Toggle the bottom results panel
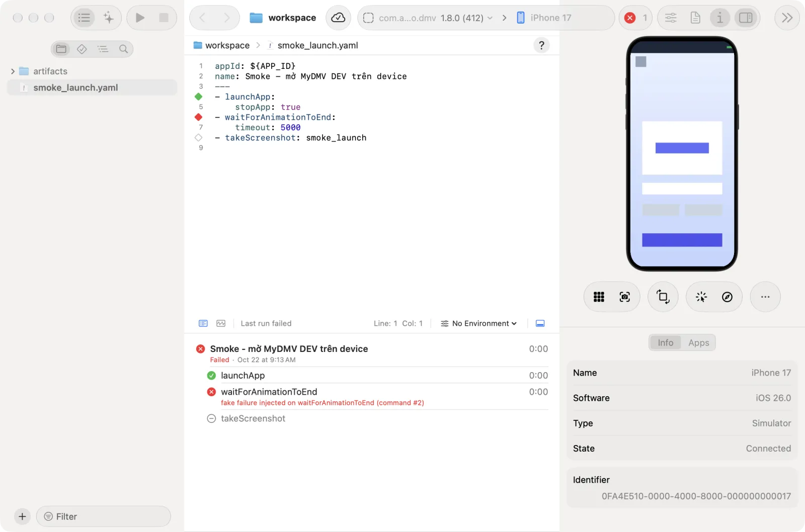Image resolution: width=805 pixels, height=532 pixels. (540, 323)
